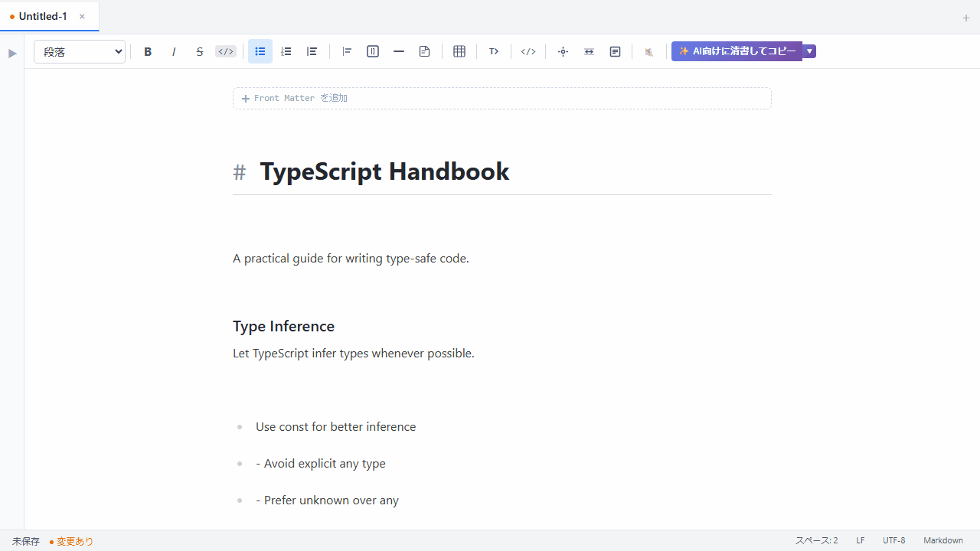Click the AI向けに清書してコピー button

click(737, 51)
